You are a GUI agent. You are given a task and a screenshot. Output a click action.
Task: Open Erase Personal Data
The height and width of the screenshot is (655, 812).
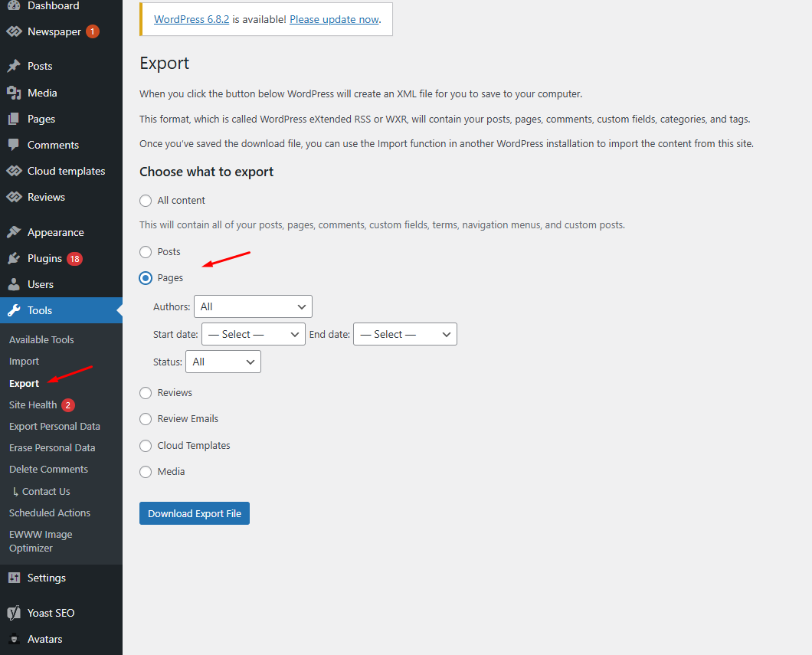point(52,447)
